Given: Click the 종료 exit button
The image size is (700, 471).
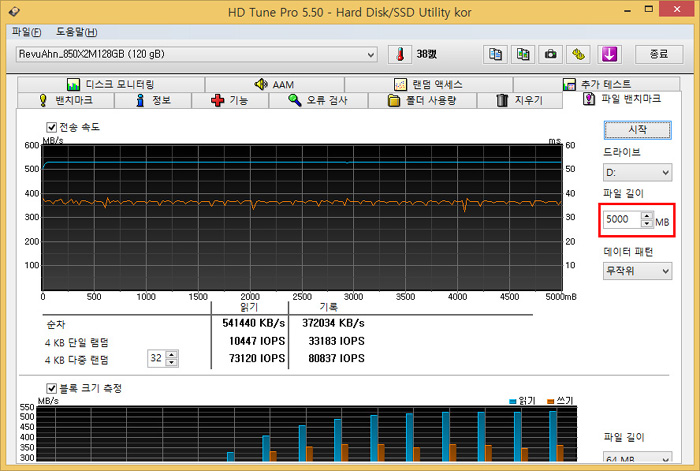Looking at the screenshot, I should click(658, 54).
